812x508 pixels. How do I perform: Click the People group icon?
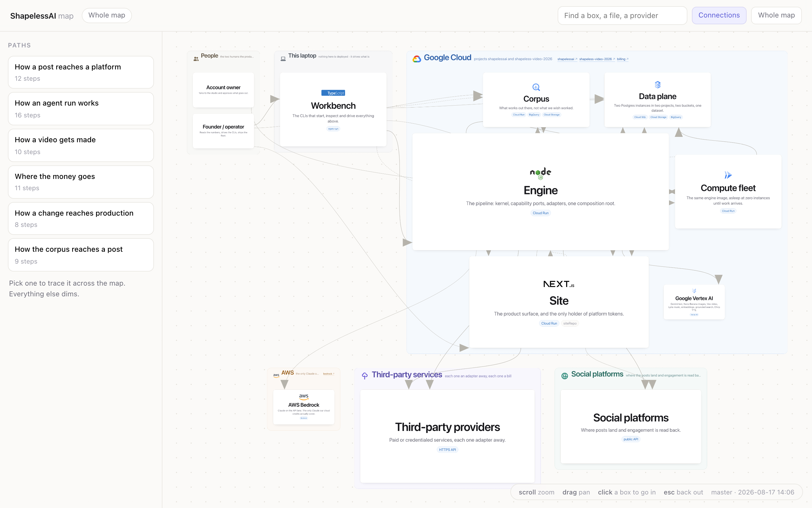(196, 59)
